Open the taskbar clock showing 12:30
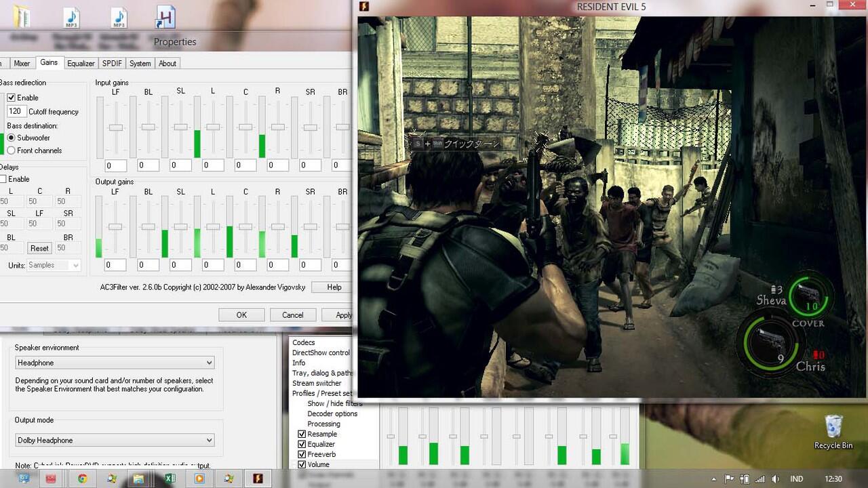The height and width of the screenshot is (488, 868). pos(833,479)
